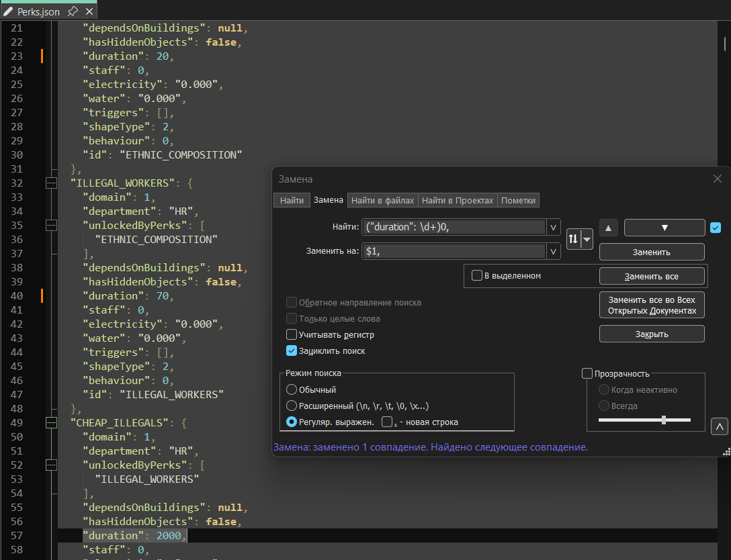Open the Заменить на field history dropdown
Image resolution: width=731 pixels, height=560 pixels.
[554, 252]
